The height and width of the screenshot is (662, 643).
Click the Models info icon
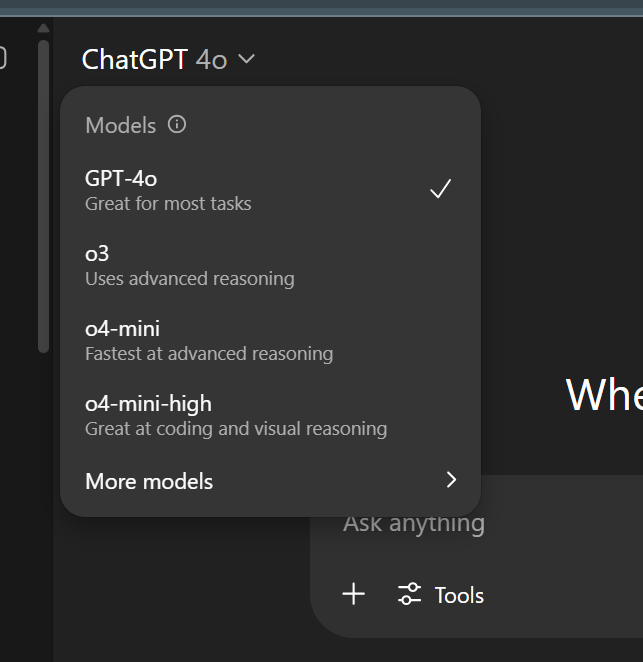coord(177,125)
